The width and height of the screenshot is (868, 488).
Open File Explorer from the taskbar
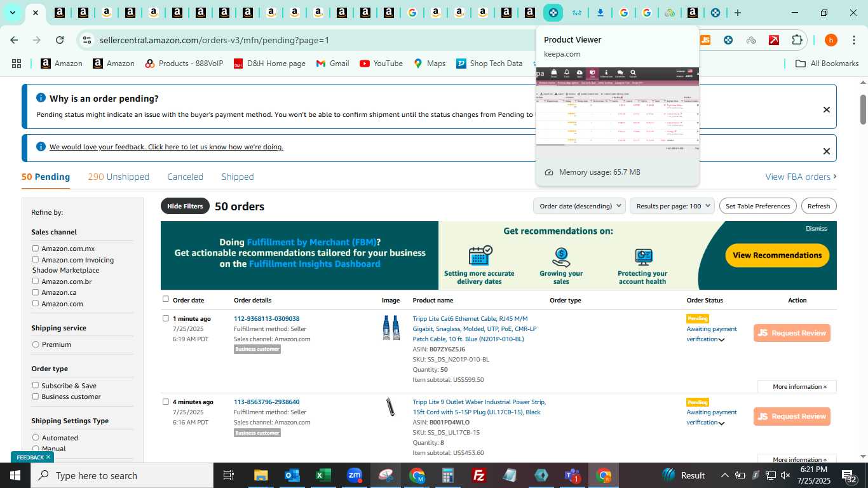(x=261, y=475)
